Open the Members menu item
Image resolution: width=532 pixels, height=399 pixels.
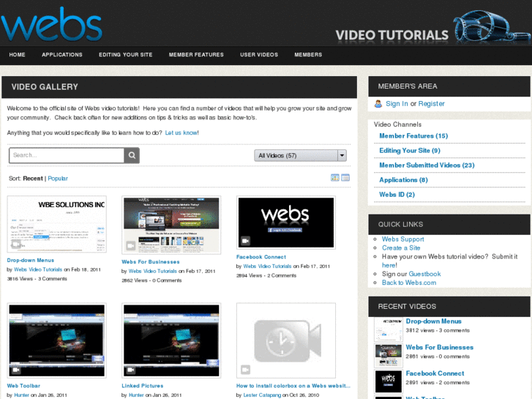click(308, 55)
